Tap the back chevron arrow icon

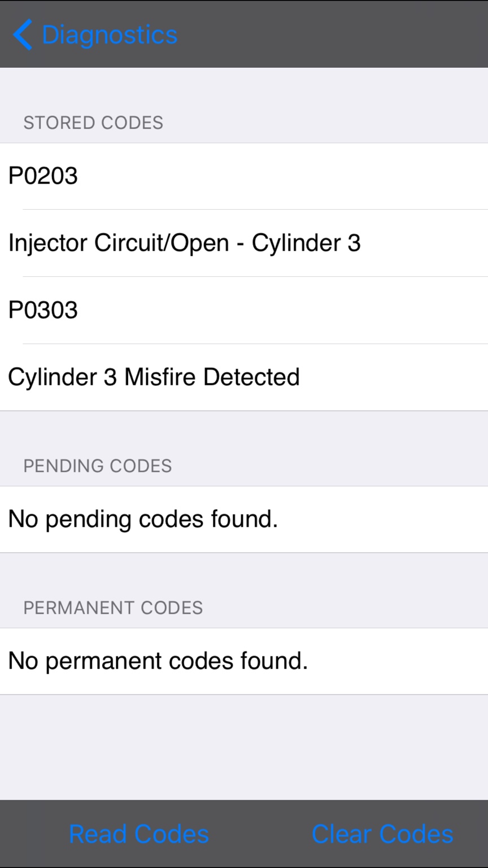[x=23, y=34]
